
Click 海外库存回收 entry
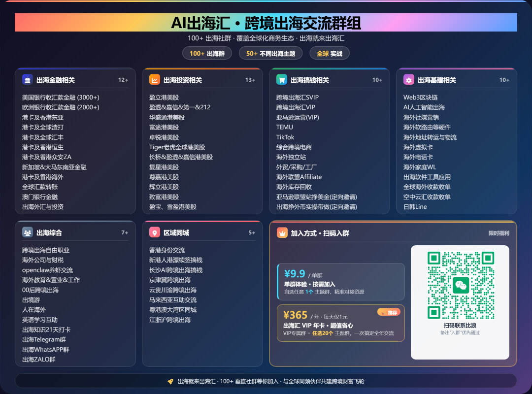294,187
